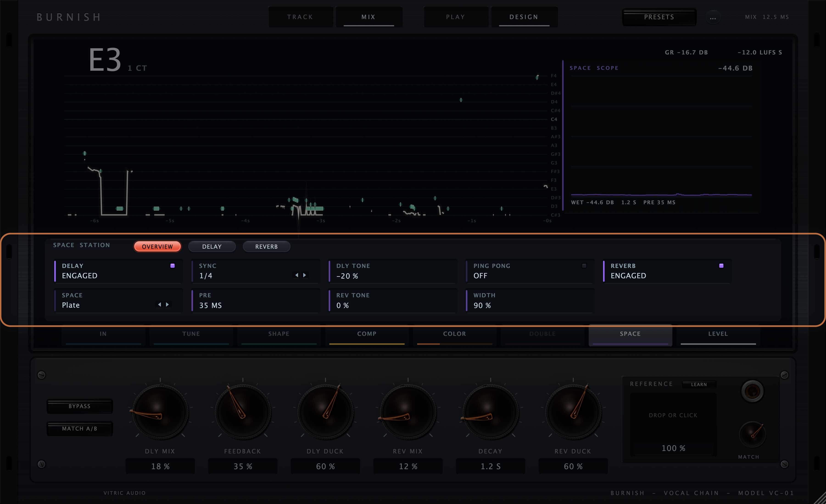Screen dimensions: 826x504
Task: Open the COMP module section
Action: coord(367,335)
